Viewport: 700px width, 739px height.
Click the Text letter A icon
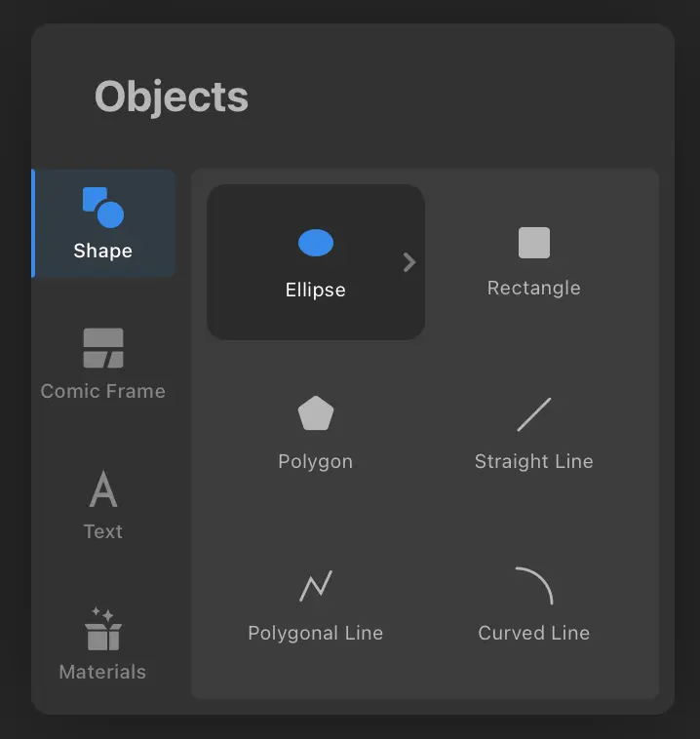tap(103, 489)
